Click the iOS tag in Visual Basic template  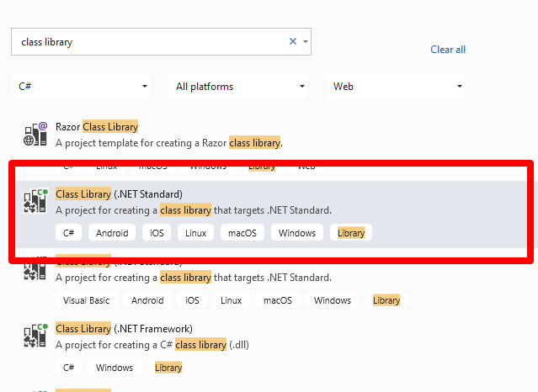[192, 300]
